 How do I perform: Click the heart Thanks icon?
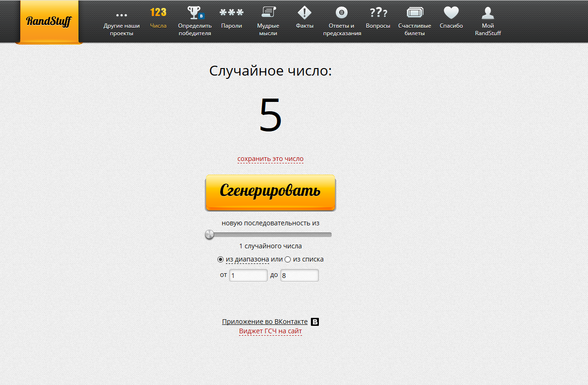(x=451, y=13)
